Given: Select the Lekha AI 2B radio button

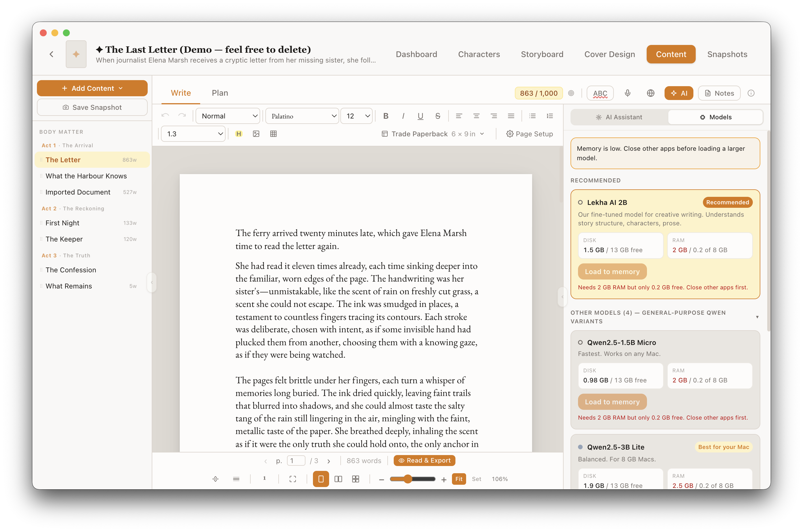Looking at the screenshot, I should tap(580, 202).
